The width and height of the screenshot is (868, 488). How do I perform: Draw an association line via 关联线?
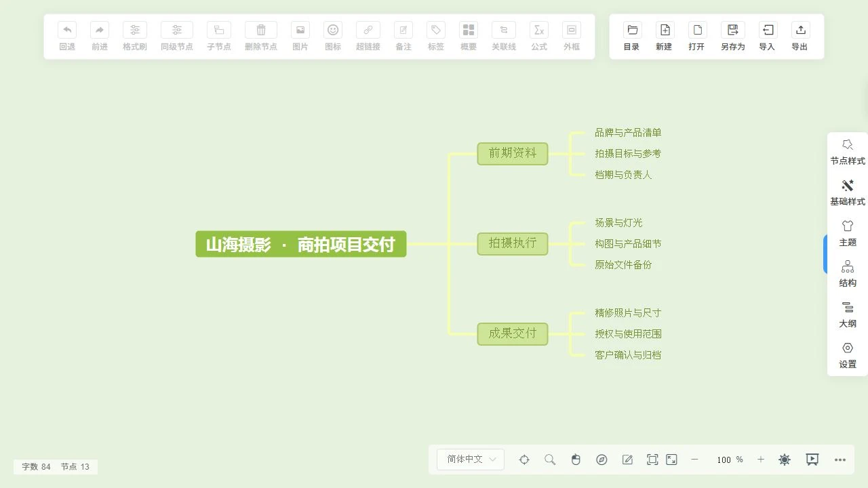pyautogui.click(x=504, y=37)
